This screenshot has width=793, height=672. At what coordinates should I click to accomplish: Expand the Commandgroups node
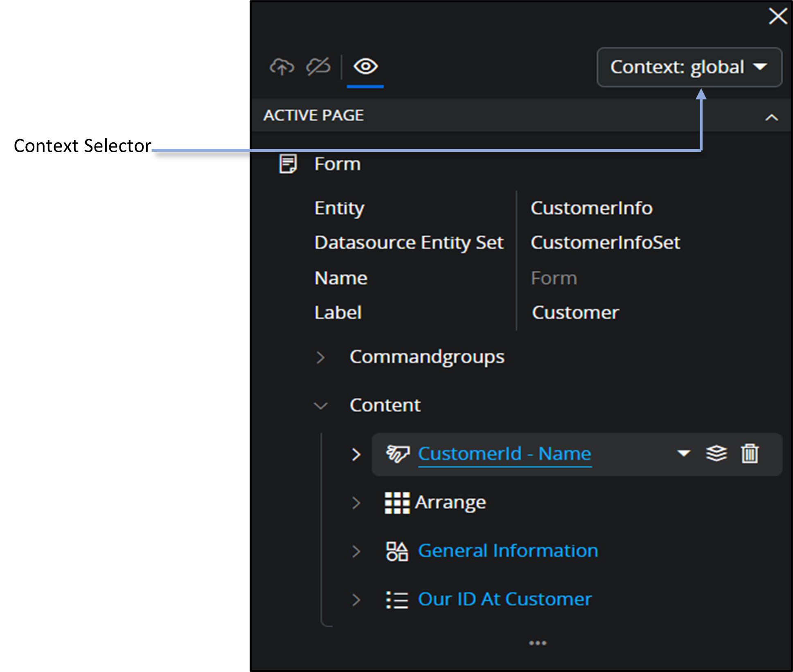pyautogui.click(x=320, y=357)
